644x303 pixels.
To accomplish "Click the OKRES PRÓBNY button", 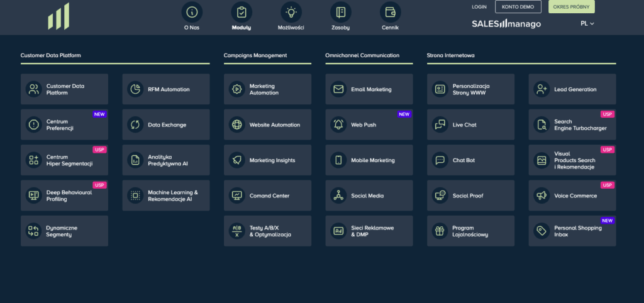I will (571, 7).
